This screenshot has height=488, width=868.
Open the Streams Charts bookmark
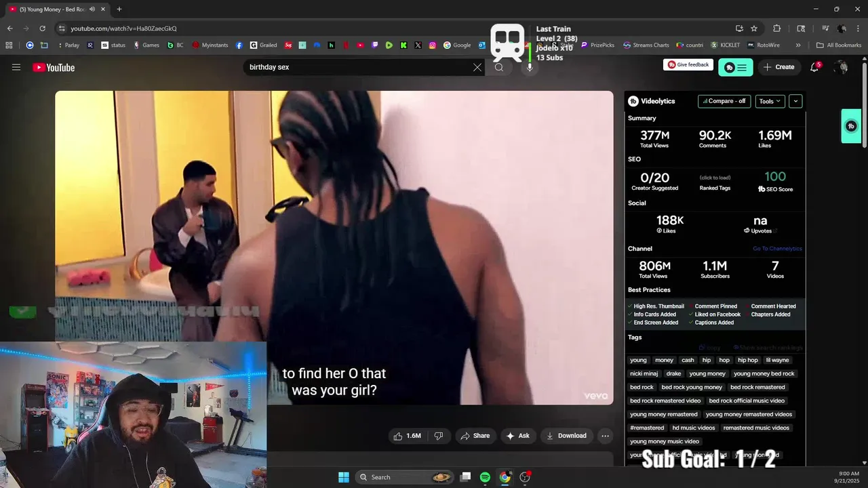(x=646, y=45)
